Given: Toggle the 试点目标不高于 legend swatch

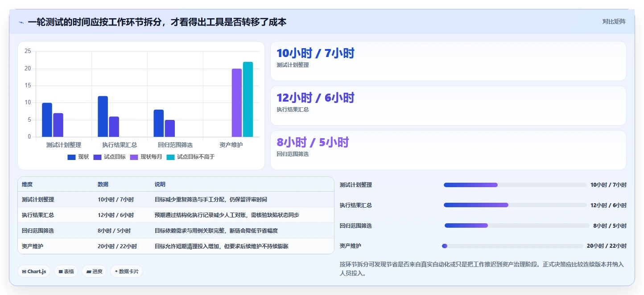Looking at the screenshot, I should [x=171, y=157].
